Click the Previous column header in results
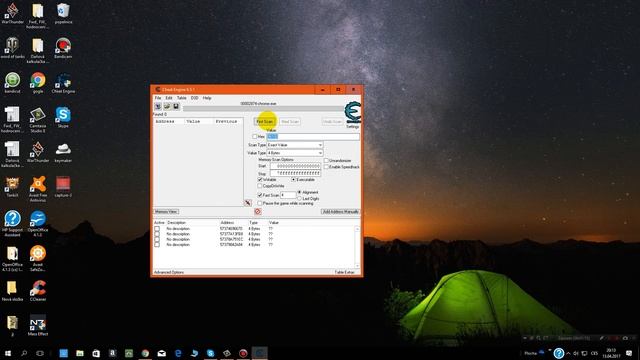Image resolution: width=640 pixels, height=360 pixels. coord(228,122)
